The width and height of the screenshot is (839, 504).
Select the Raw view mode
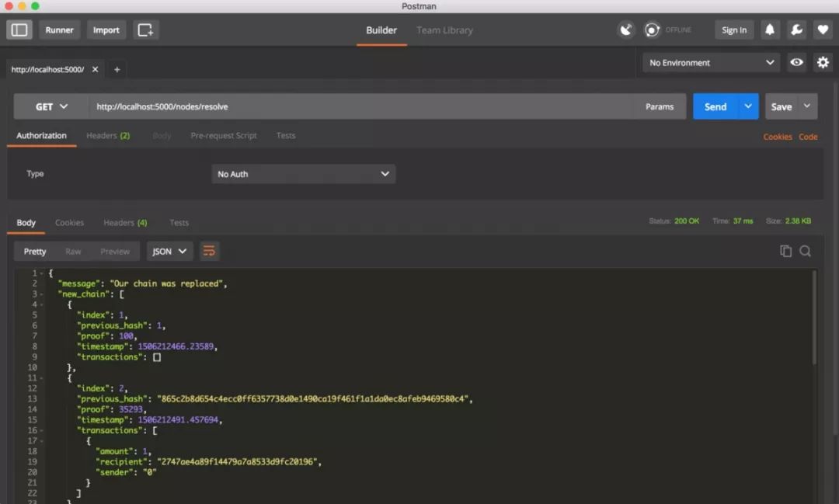tap(73, 252)
